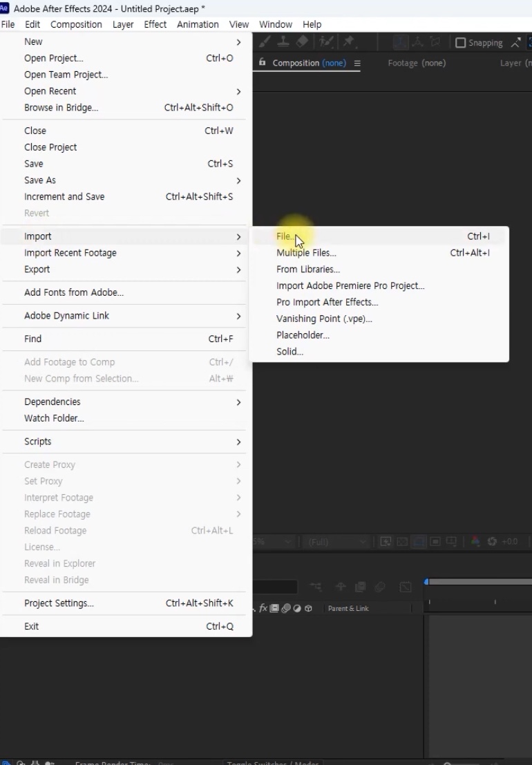Click the motion blur column icon

click(286, 608)
